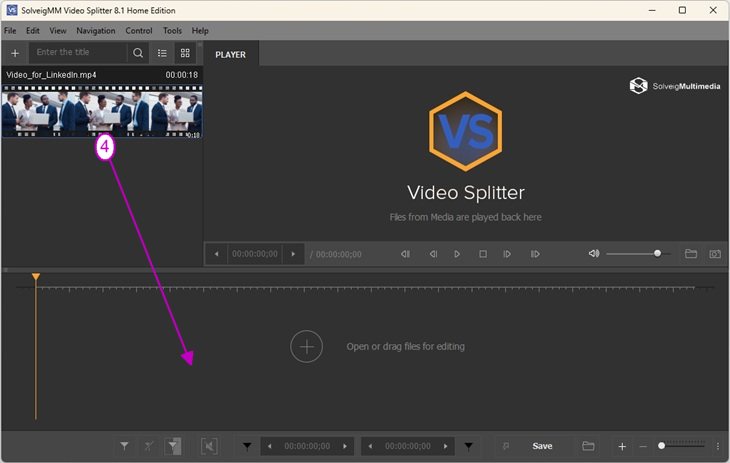Click the add media plus icon

15,53
